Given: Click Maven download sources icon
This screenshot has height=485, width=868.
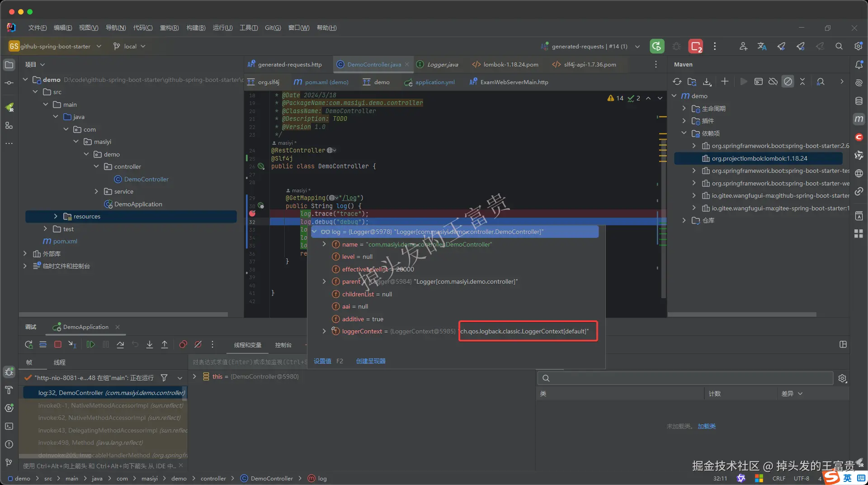Looking at the screenshot, I should [x=707, y=81].
